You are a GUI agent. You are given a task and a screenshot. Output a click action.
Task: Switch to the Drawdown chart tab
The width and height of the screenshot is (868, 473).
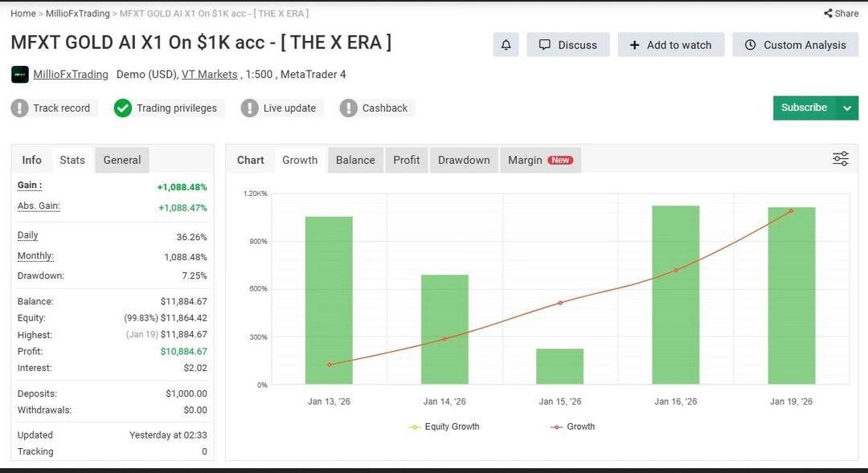pyautogui.click(x=464, y=160)
